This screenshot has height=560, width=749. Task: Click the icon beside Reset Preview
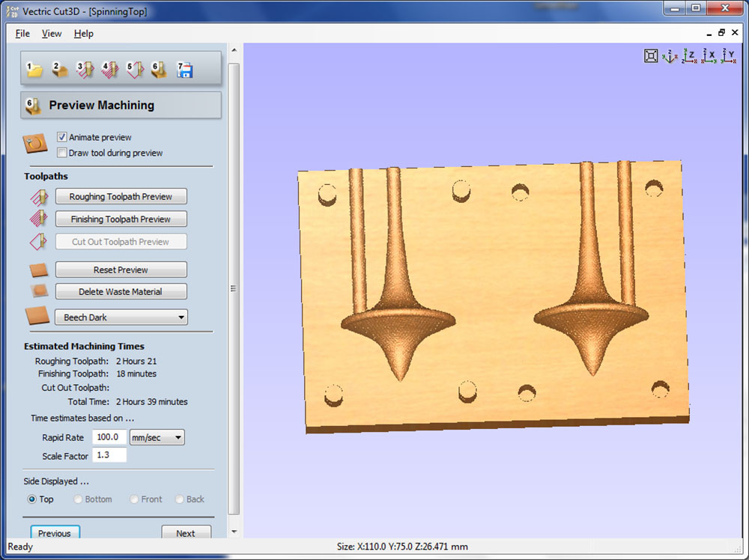39,270
